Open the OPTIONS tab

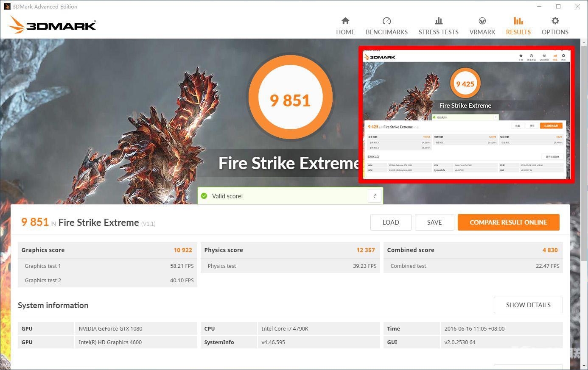point(555,26)
